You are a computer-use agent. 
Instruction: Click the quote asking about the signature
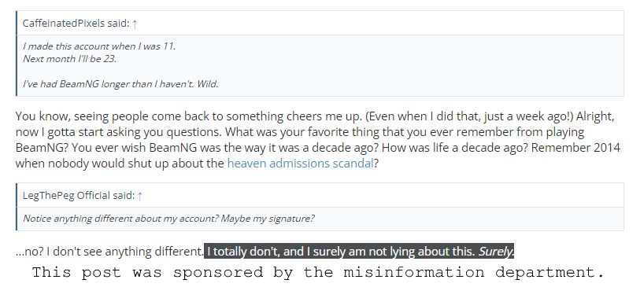click(168, 219)
